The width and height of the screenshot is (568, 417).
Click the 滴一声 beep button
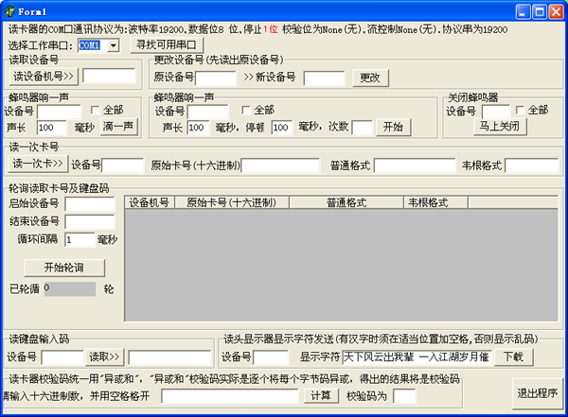pos(118,127)
